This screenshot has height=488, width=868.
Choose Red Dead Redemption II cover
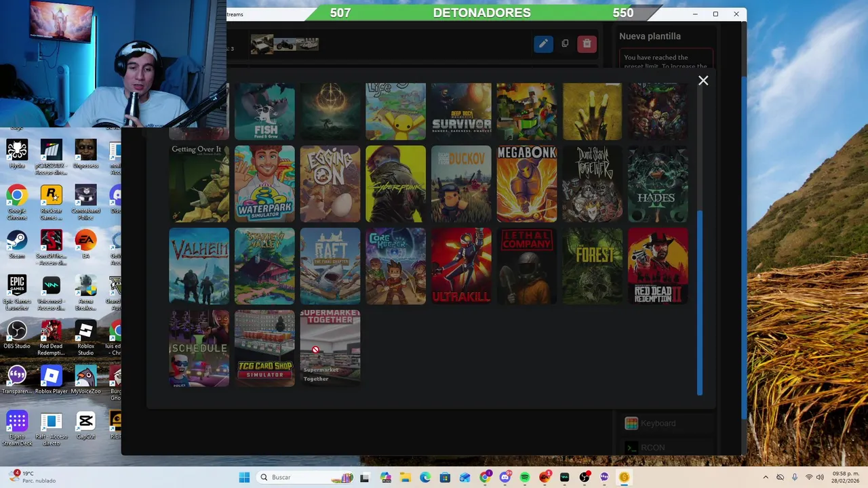coord(658,266)
